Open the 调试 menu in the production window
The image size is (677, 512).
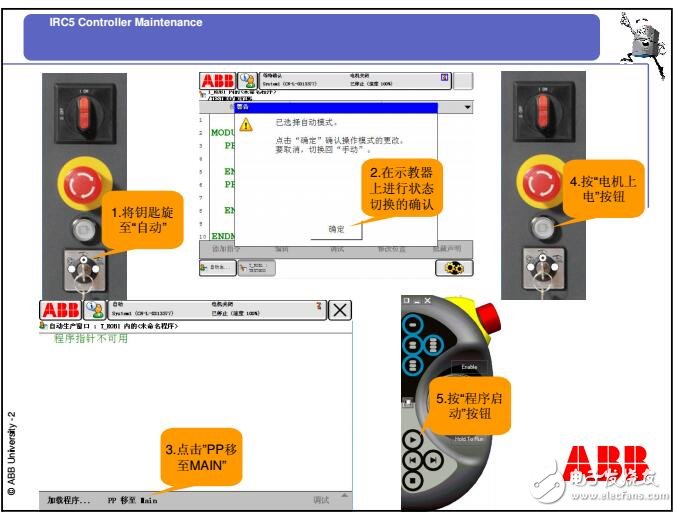(321, 500)
